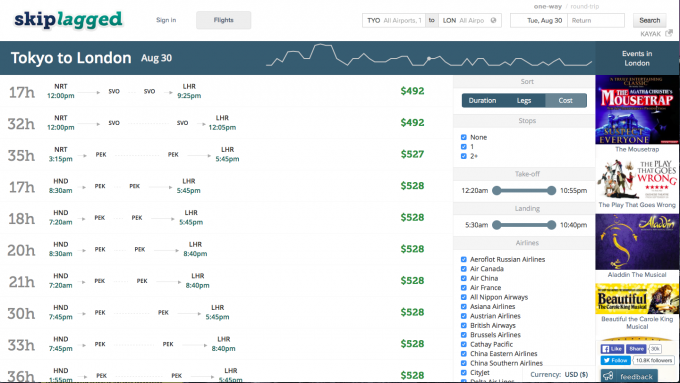Click Landing slider right handle
Image resolution: width=680 pixels, height=383 pixels.
551,225
